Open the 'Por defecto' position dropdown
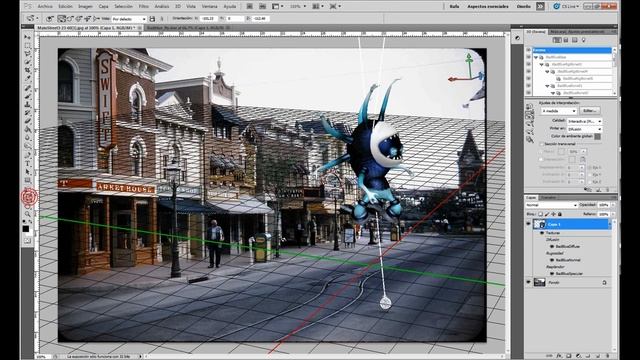Image resolution: width=640 pixels, height=360 pixels. click(129, 19)
